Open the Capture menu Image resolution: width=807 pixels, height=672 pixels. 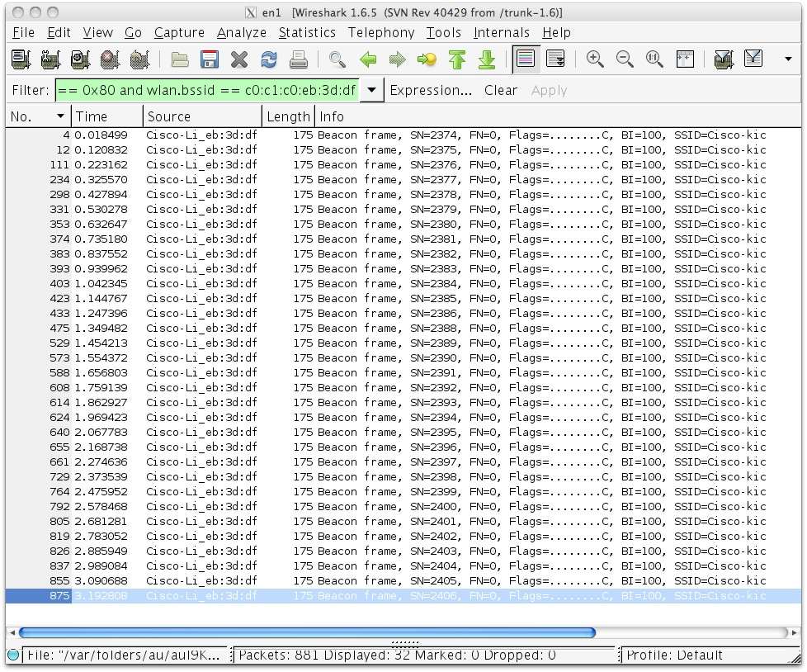click(179, 32)
